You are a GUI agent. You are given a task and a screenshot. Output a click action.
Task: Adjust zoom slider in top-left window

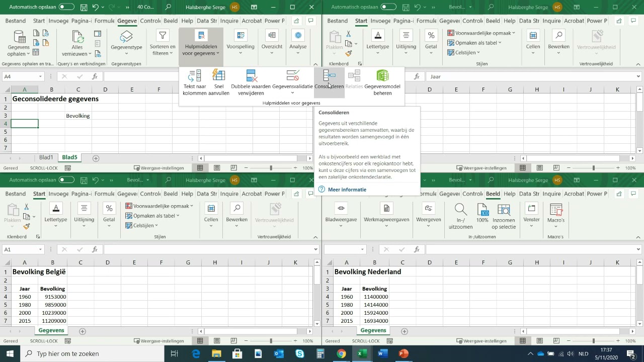point(271,168)
